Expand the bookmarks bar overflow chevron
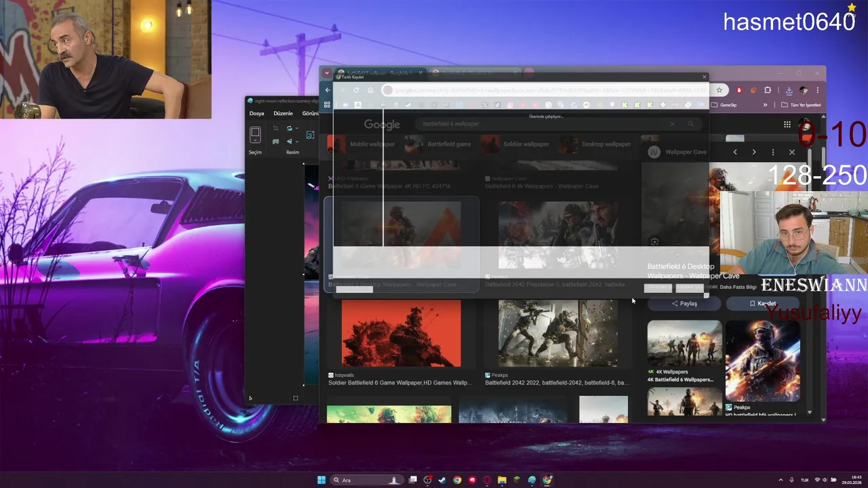This screenshot has height=488, width=868. (766, 105)
